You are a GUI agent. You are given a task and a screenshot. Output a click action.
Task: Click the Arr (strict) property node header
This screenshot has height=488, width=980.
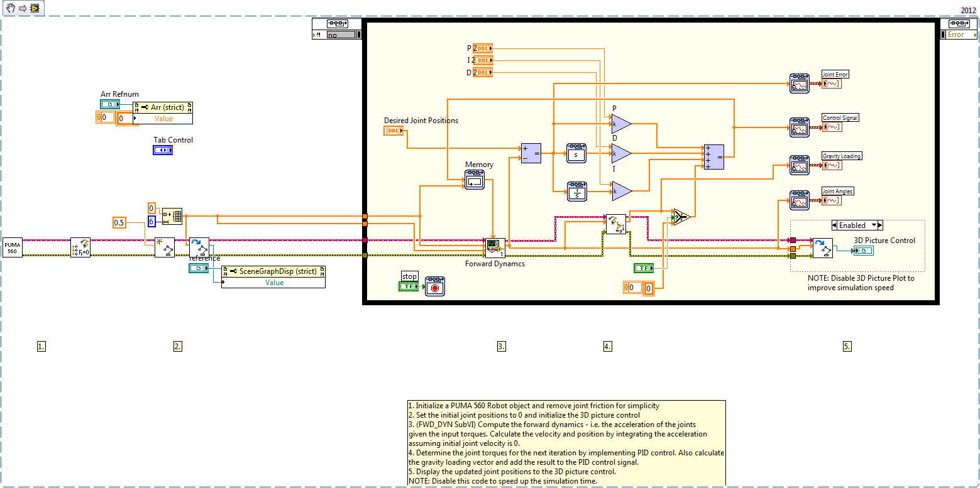(x=163, y=107)
